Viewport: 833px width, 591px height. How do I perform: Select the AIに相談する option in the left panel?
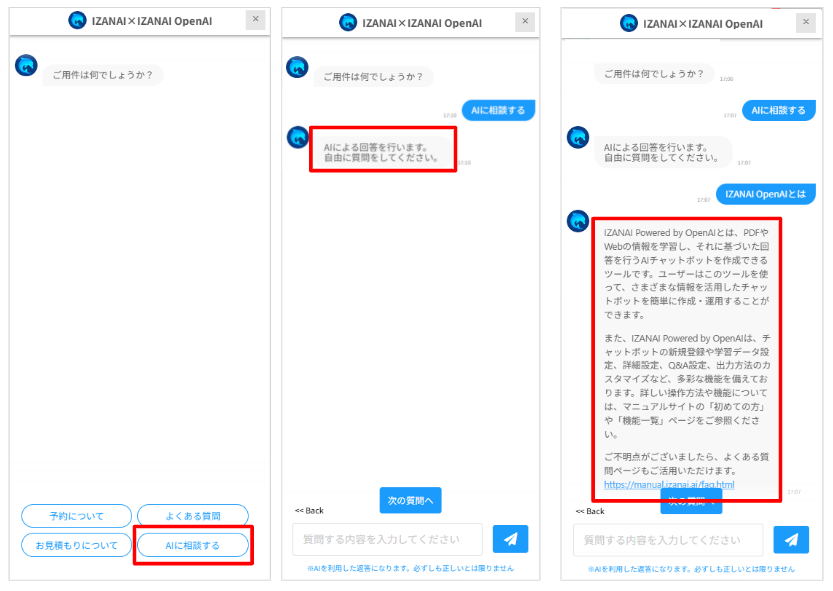192,545
